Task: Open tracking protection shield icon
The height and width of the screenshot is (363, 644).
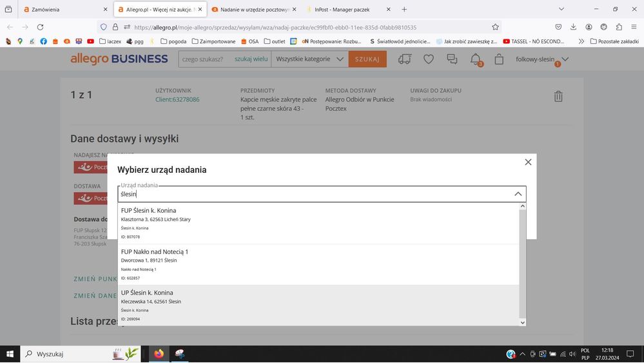Action: pyautogui.click(x=104, y=27)
